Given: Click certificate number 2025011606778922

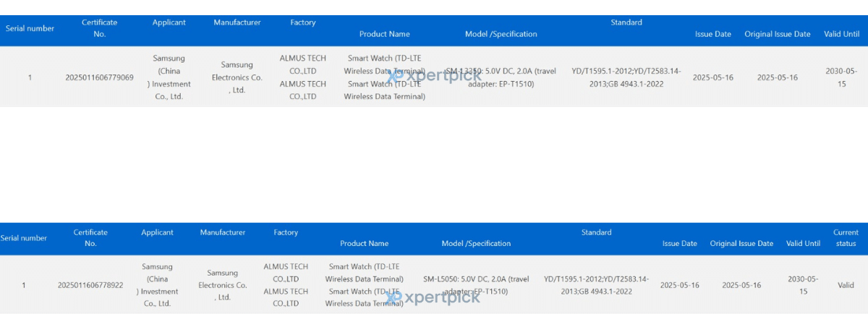Looking at the screenshot, I should [90, 285].
